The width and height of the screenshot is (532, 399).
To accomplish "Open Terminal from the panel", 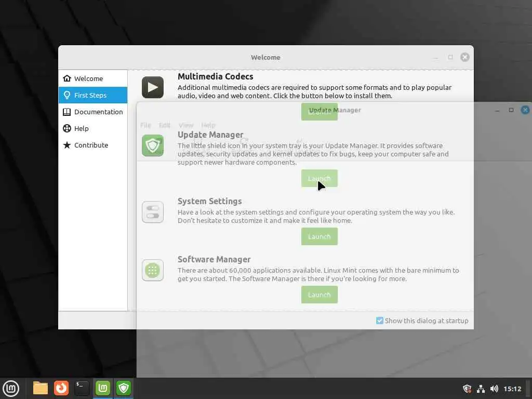I will coord(82,388).
